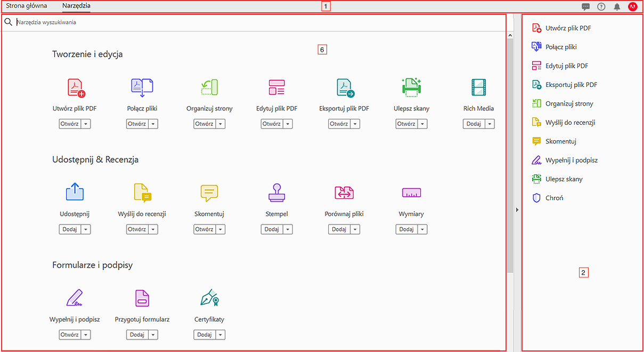Select the Chroń shield shortcut
Image resolution: width=644 pixels, height=352 pixels.
coord(548,198)
